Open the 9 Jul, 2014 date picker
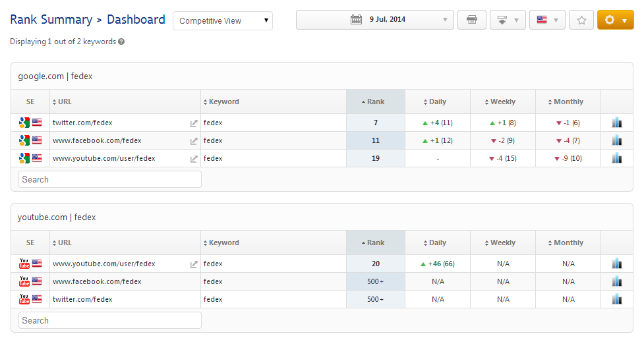Viewport: 644px width, 342px height. 375,20
